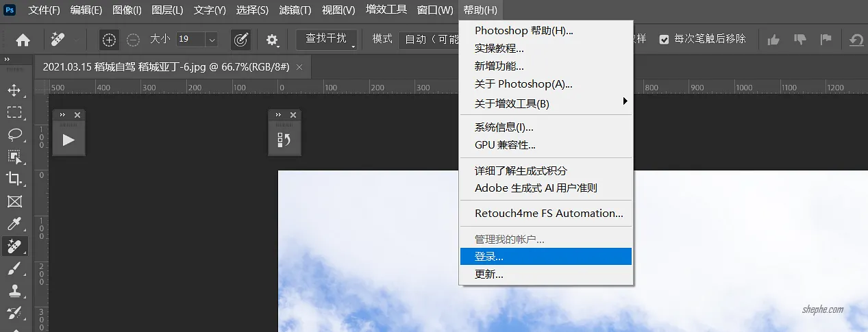This screenshot has height=332, width=868.
Task: Close the play Actions floating panel
Action: (x=77, y=115)
